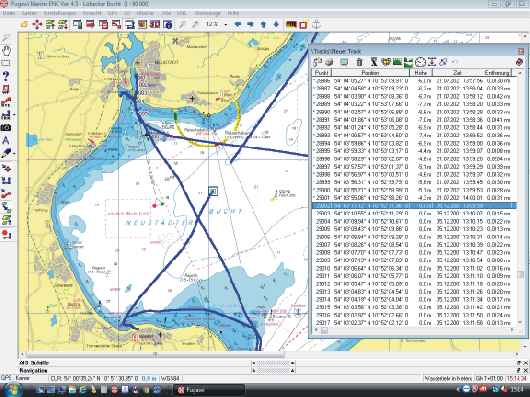The image size is (530, 397).
Task: Open the Einstellungen menu
Action: coord(60,13)
